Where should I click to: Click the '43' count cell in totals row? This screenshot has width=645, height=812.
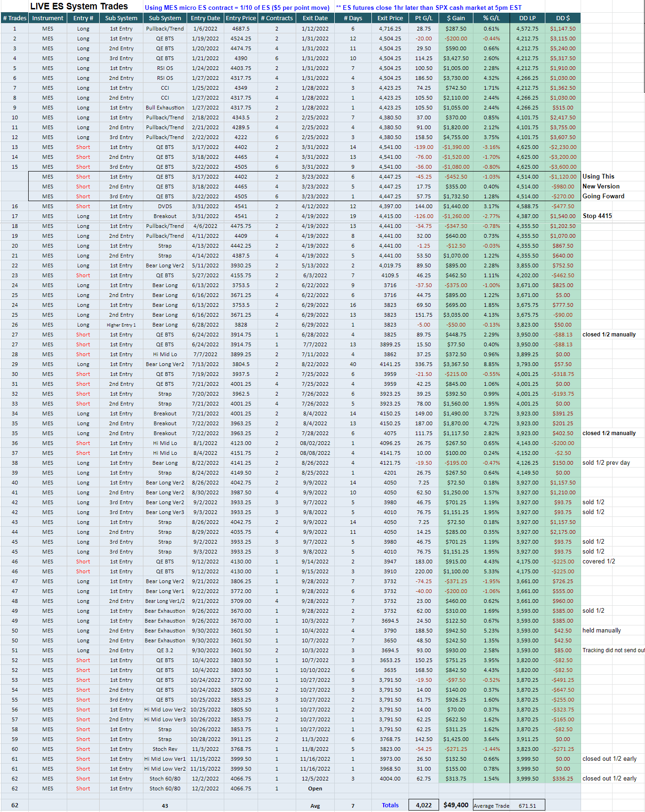[165, 806]
